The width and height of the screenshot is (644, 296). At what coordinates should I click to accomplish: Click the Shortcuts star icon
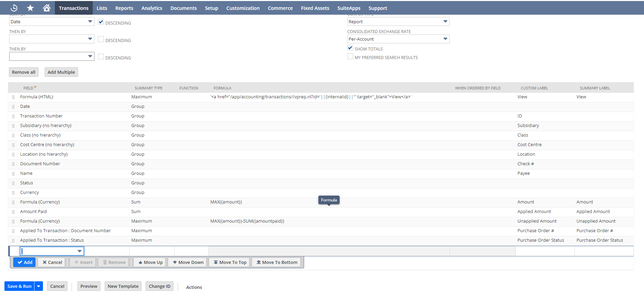[30, 8]
